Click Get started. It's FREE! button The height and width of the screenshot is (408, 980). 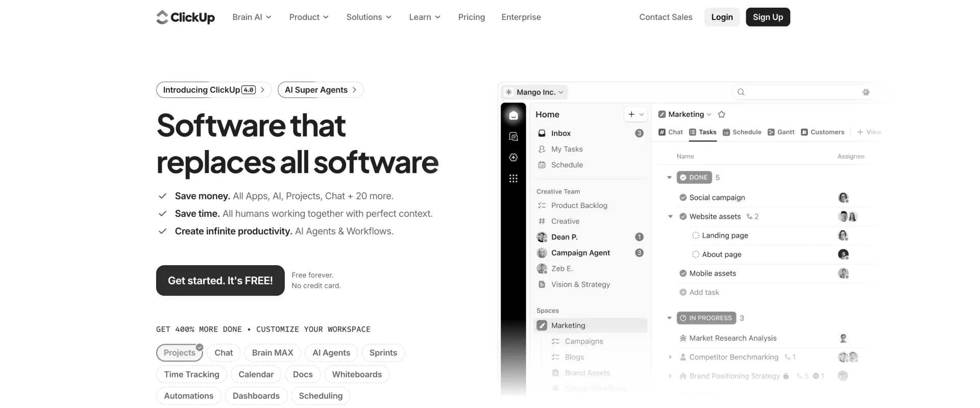[x=220, y=280]
